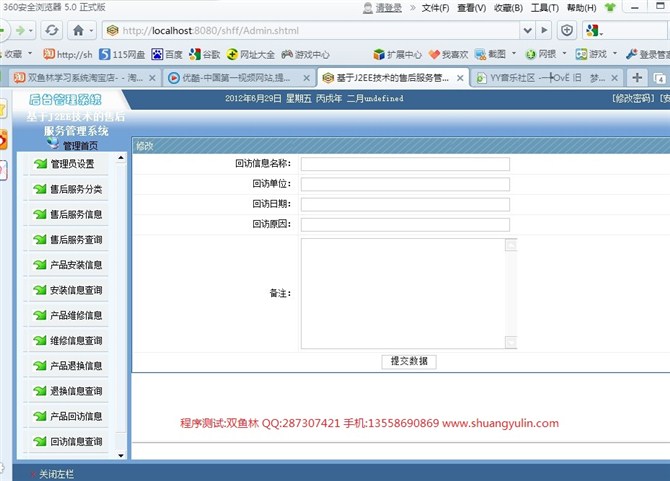Viewport: 670px width, 481px height.
Task: Open the 115网盘 bookmark
Action: click(122, 54)
